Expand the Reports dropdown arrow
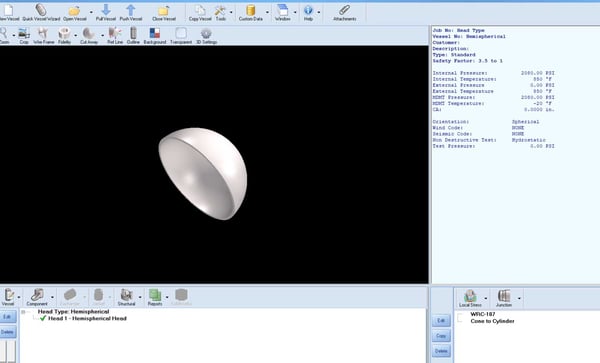This screenshot has width=600, height=363. (x=167, y=297)
